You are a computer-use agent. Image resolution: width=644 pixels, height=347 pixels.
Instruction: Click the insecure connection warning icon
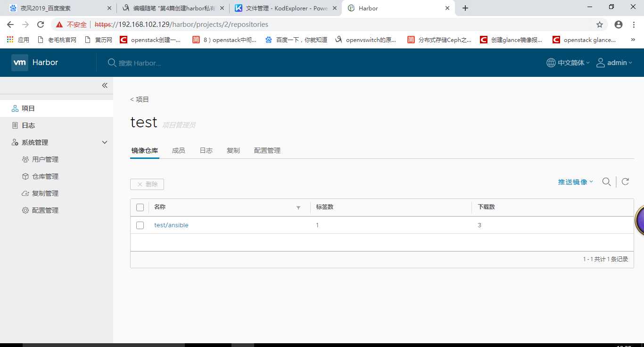click(x=59, y=25)
